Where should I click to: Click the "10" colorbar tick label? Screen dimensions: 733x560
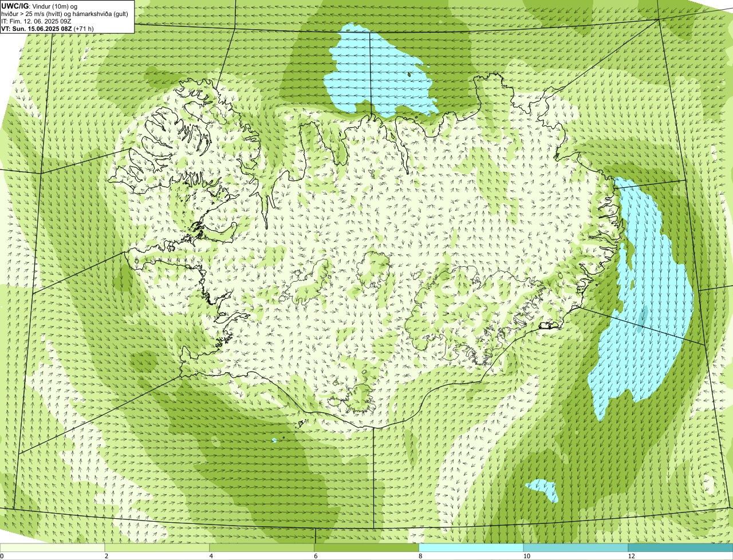coord(526,556)
